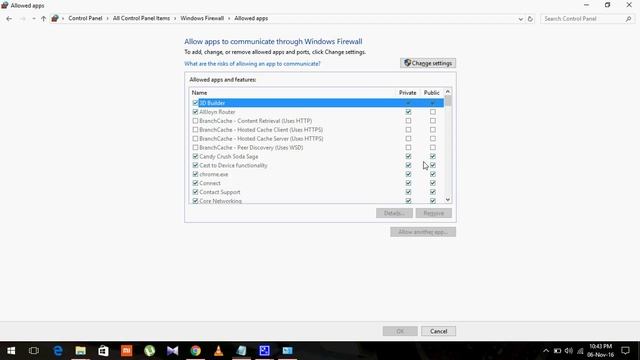
Task: Toggle Contact Support Public checkbox
Action: pos(433,192)
